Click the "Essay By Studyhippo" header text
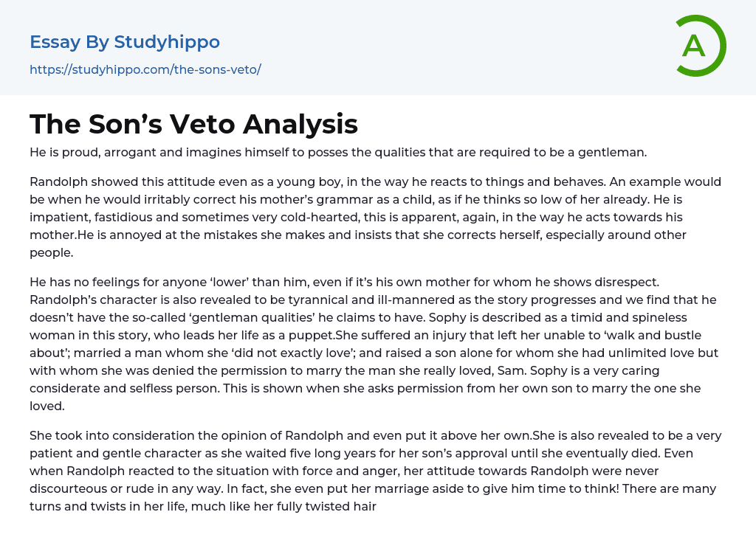Screen dimensions: 756x557 pyautogui.click(x=125, y=42)
